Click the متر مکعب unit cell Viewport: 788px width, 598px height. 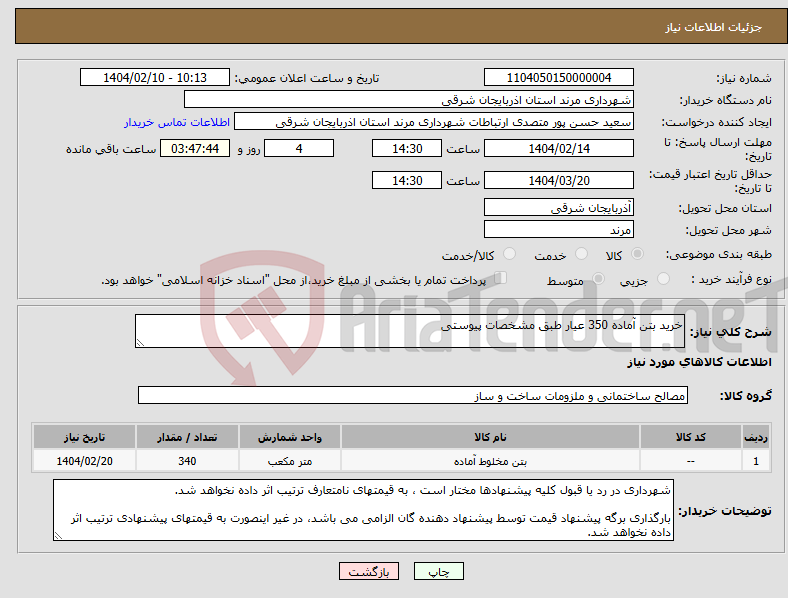click(x=289, y=460)
